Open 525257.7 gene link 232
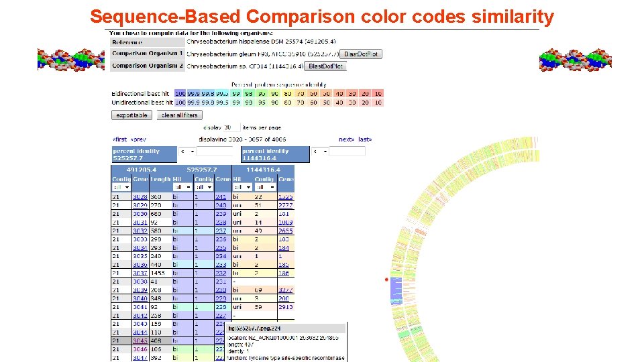 [x=221, y=274]
